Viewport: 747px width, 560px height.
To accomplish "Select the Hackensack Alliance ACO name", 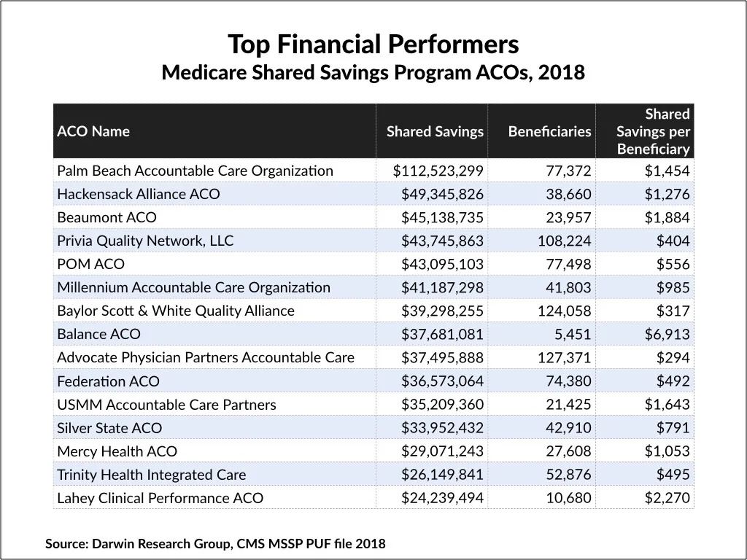I will (139, 194).
